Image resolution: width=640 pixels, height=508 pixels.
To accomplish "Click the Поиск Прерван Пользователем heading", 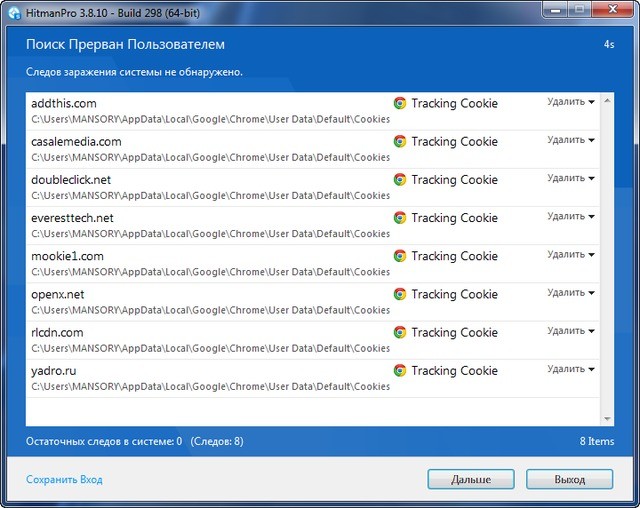I will click(125, 44).
